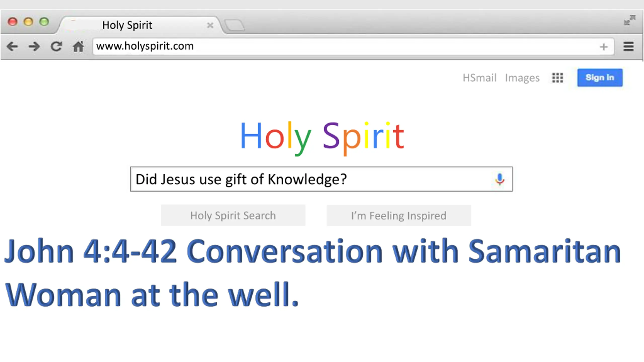The height and width of the screenshot is (362, 644).
Task: Click the blue Sign in button
Action: click(600, 77)
